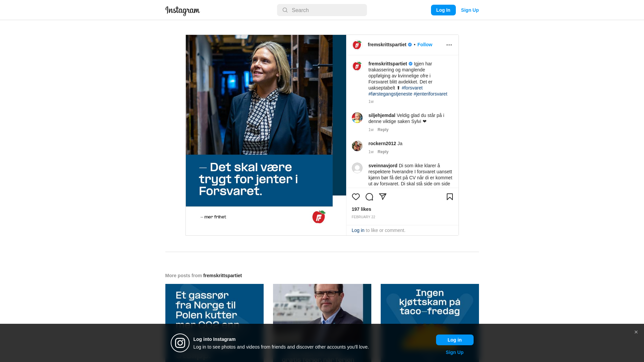
Task: Click the top Log In button
Action: tap(443, 10)
